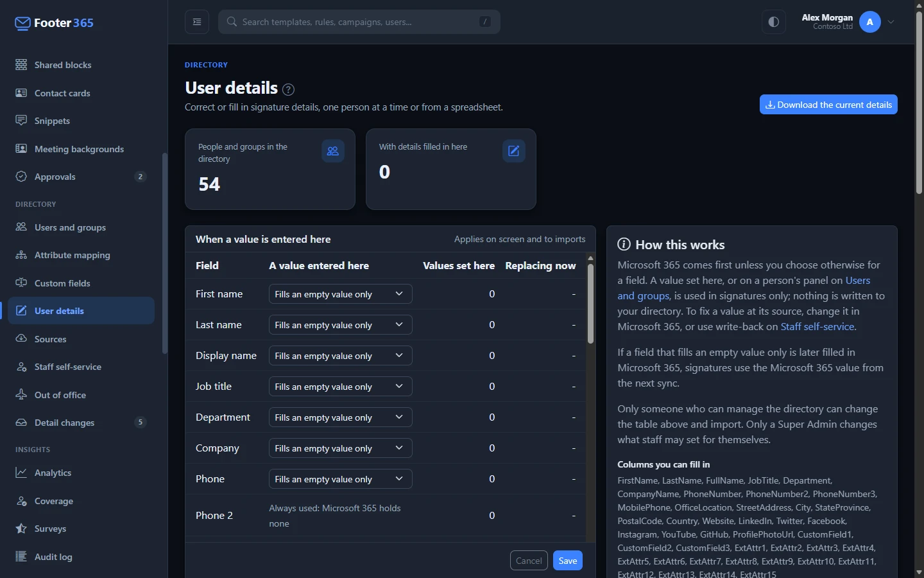This screenshot has width=924, height=578.
Task: Click the search magnifier icon
Action: 232,22
